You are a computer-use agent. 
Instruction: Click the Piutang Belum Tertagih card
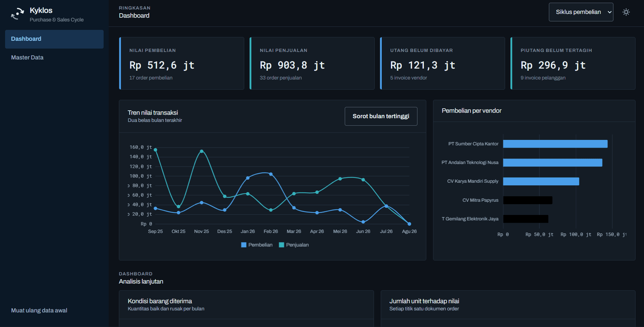point(573,63)
